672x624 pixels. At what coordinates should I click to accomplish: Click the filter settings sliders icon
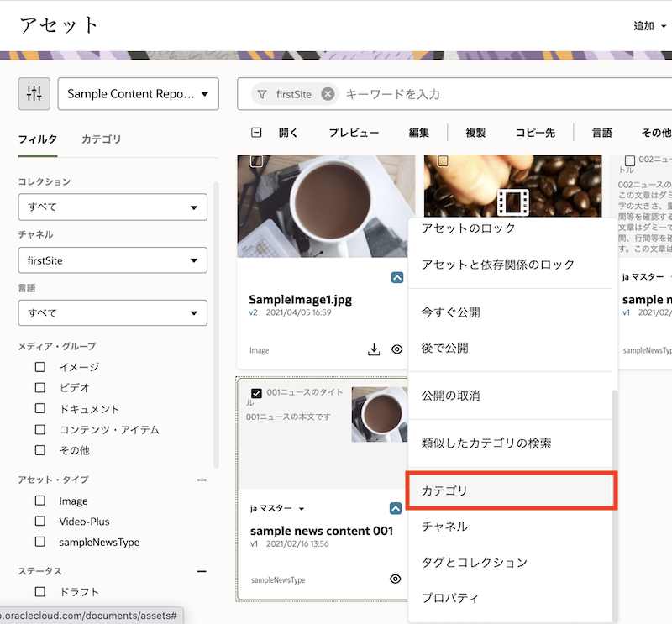pyautogui.click(x=34, y=93)
